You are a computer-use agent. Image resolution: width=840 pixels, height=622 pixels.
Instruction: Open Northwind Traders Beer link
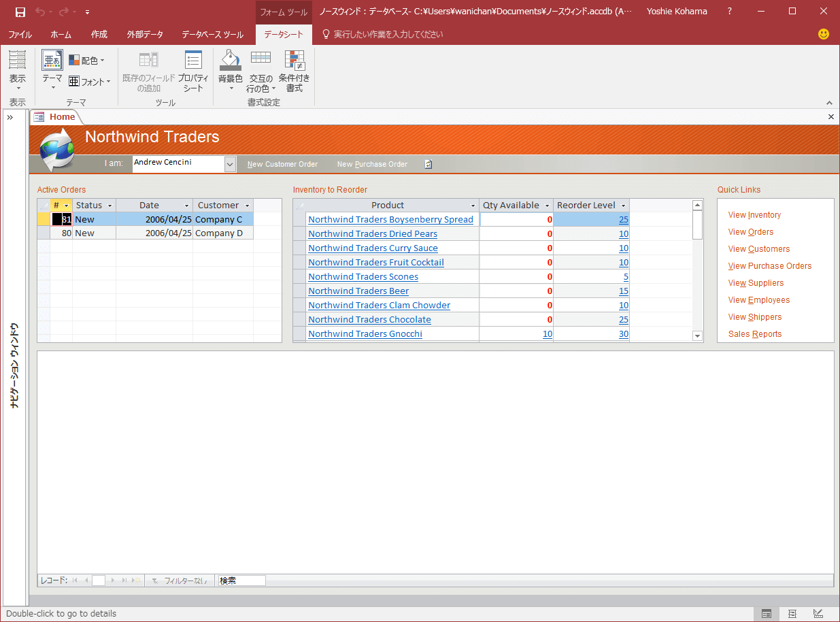pyautogui.click(x=358, y=291)
